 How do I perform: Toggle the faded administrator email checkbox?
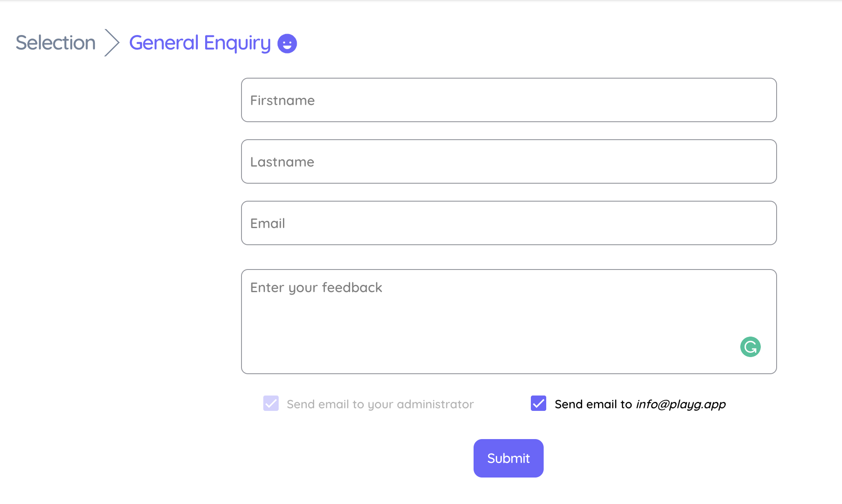(271, 403)
